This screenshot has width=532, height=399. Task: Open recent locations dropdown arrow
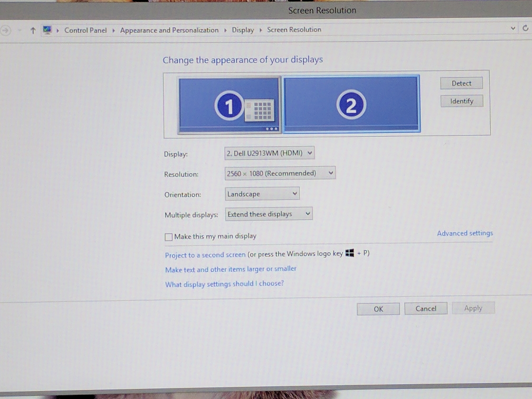click(x=20, y=30)
